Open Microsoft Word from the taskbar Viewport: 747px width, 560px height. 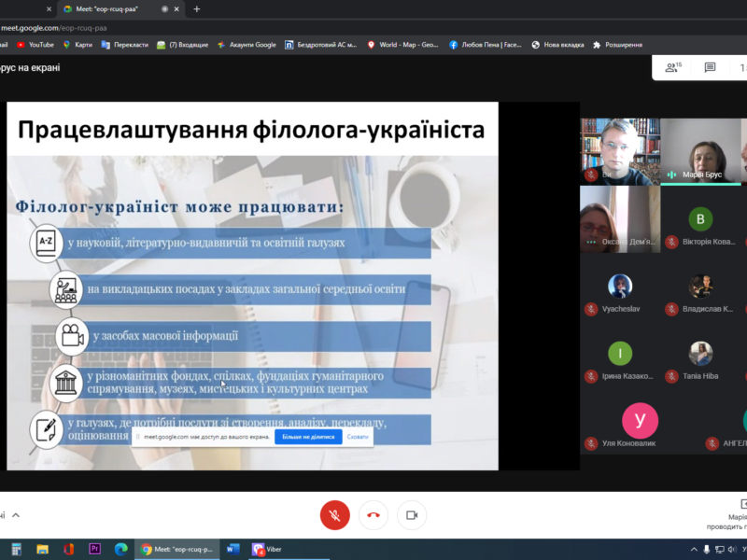[x=233, y=549]
